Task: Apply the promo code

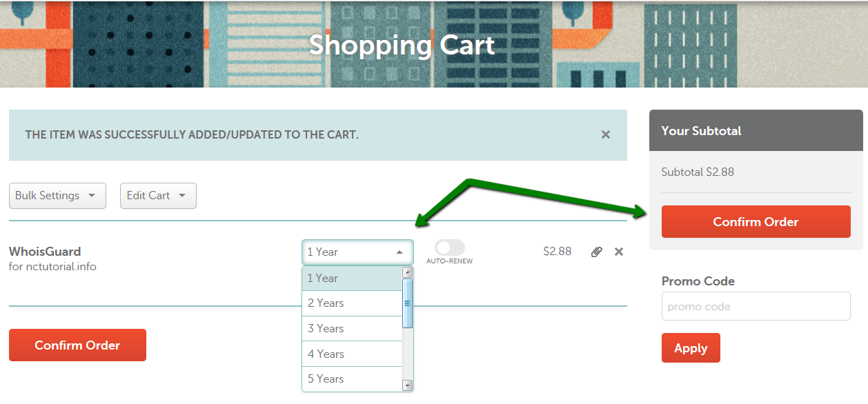Action: tap(691, 348)
